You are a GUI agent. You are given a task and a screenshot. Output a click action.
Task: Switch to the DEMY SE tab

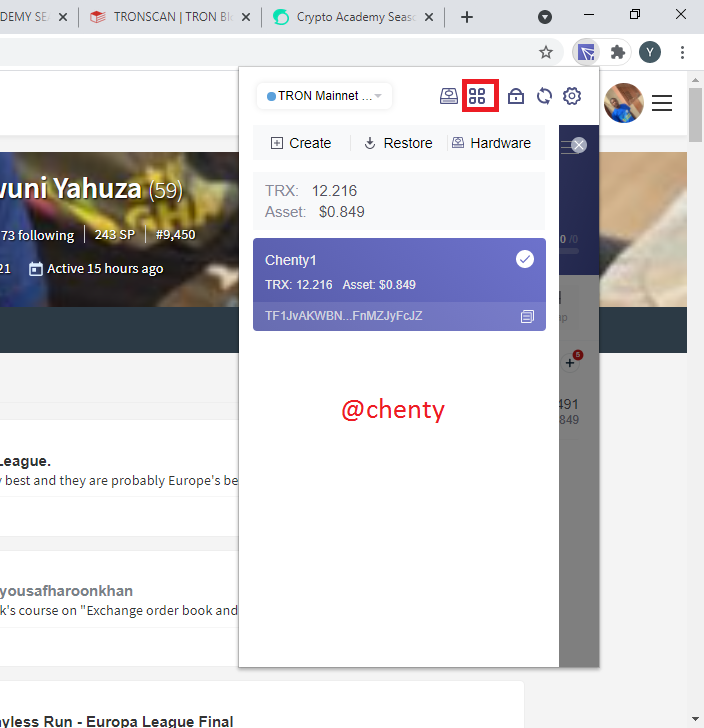(x=26, y=17)
